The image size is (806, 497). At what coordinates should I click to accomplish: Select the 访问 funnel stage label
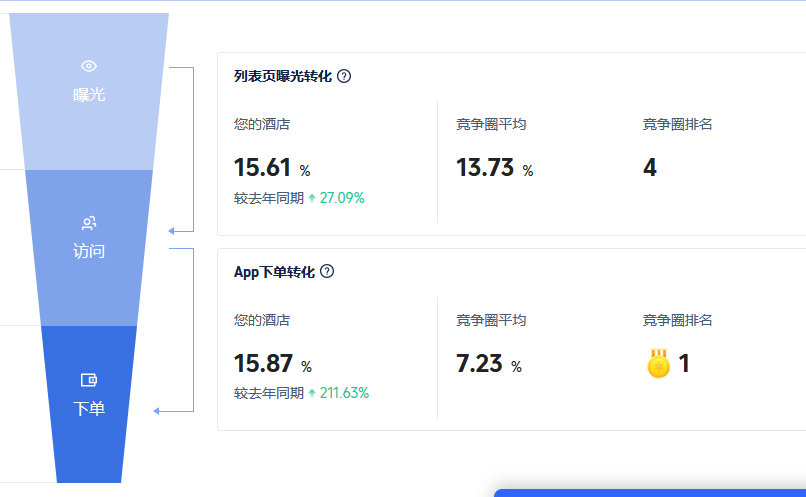(x=89, y=251)
